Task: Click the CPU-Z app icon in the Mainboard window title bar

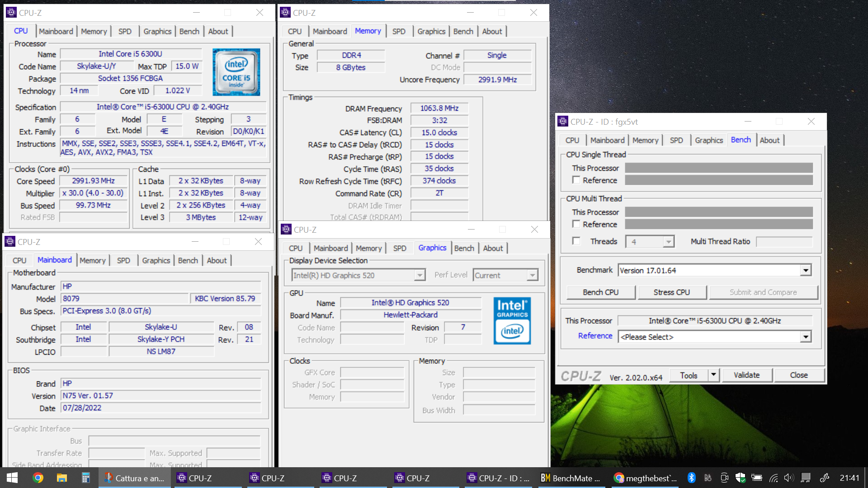Action: 10,242
